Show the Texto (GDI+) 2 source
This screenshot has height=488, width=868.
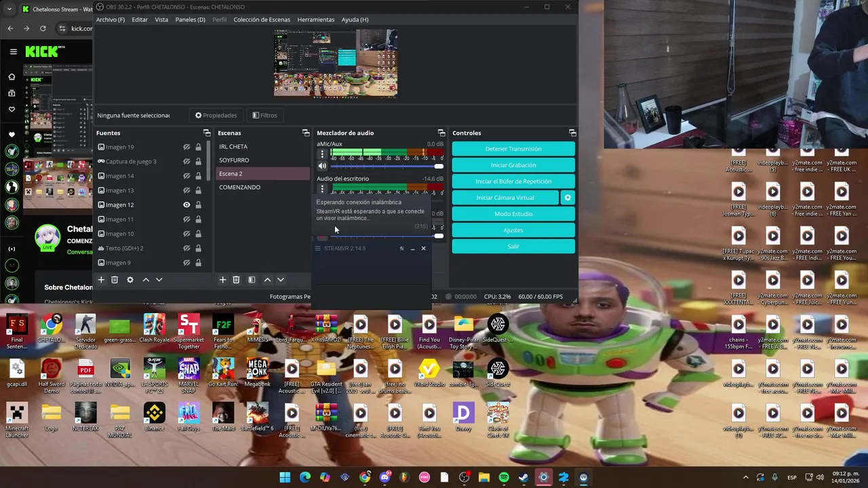(186, 248)
